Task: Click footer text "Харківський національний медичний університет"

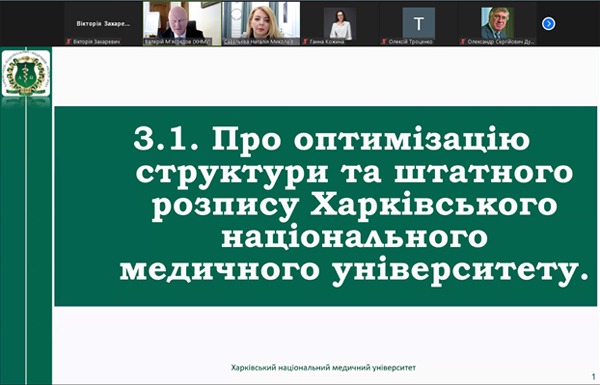Action: pos(323,368)
